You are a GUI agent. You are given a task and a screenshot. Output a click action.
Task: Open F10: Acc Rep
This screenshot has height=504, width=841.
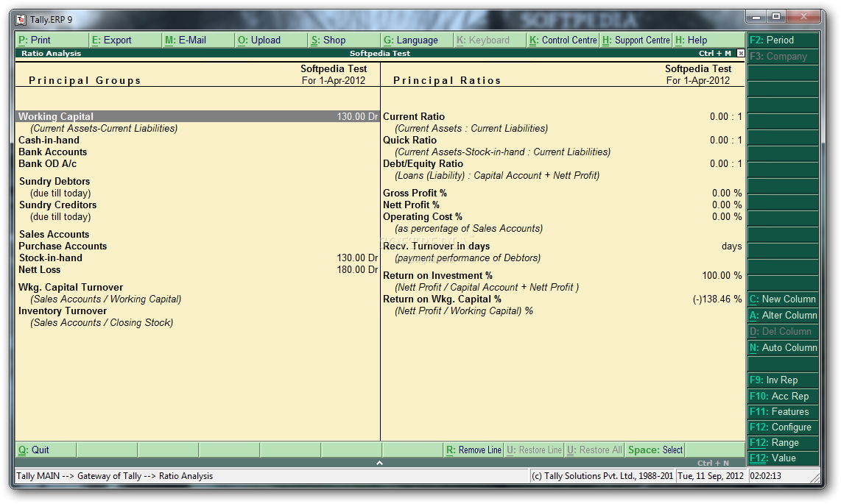pos(783,397)
